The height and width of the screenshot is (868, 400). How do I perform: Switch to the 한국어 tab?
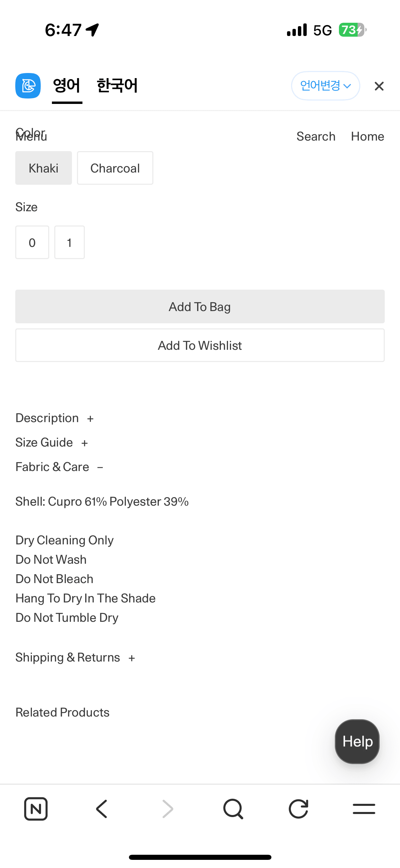[x=117, y=86]
